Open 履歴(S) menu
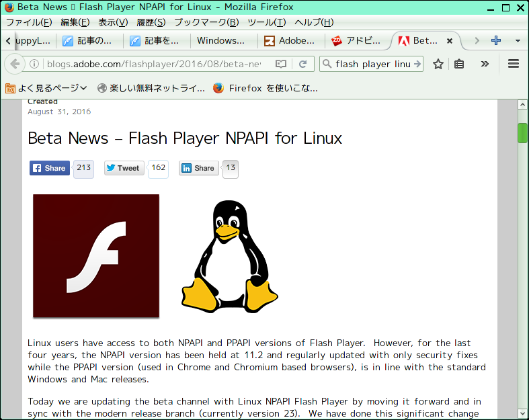Viewport: 529px width, 420px height. pyautogui.click(x=151, y=22)
